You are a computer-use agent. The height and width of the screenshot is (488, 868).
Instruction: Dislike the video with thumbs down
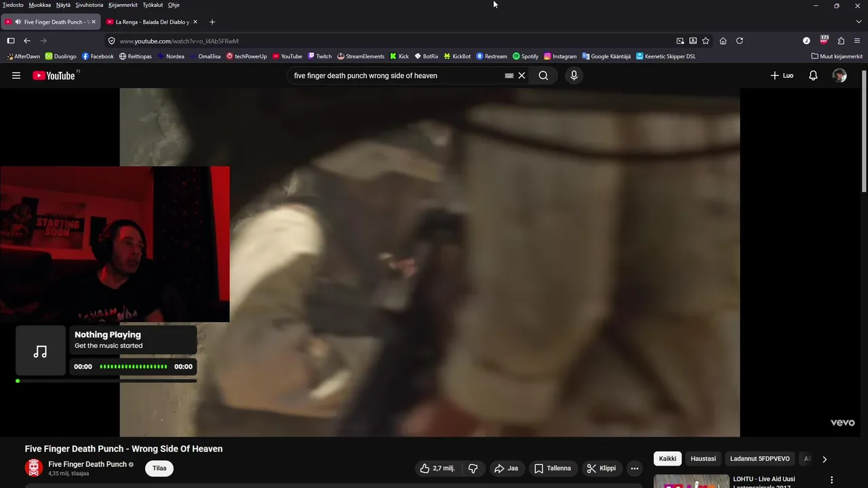pos(473,468)
